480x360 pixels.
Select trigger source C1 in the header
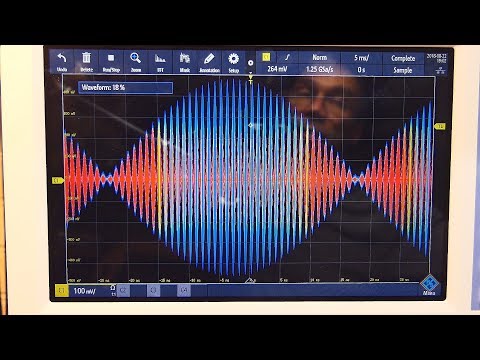[266, 57]
